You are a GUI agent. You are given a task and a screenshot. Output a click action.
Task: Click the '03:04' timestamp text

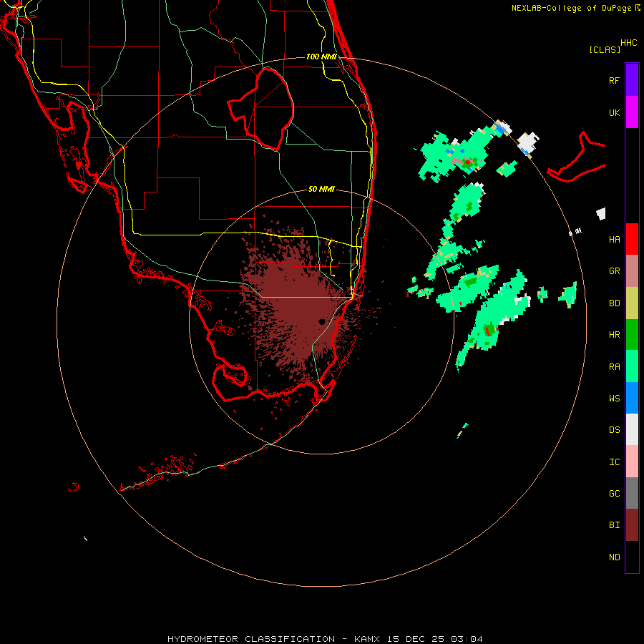[x=467, y=639]
